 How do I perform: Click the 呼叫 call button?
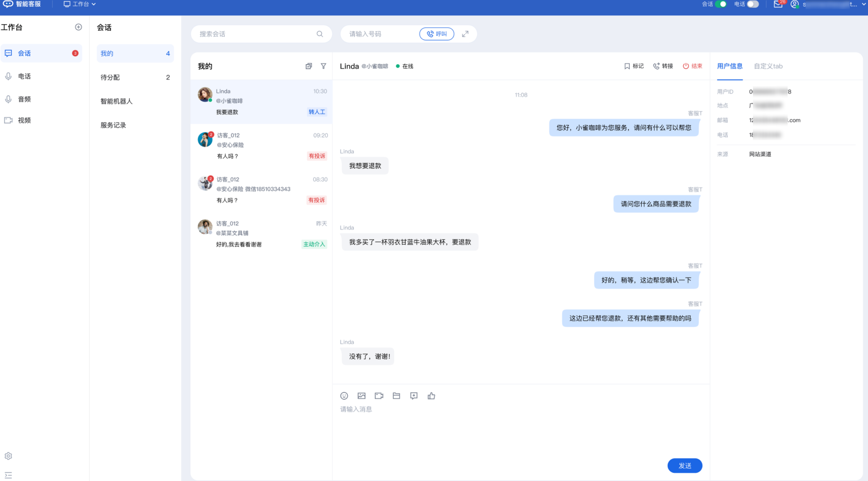[437, 34]
